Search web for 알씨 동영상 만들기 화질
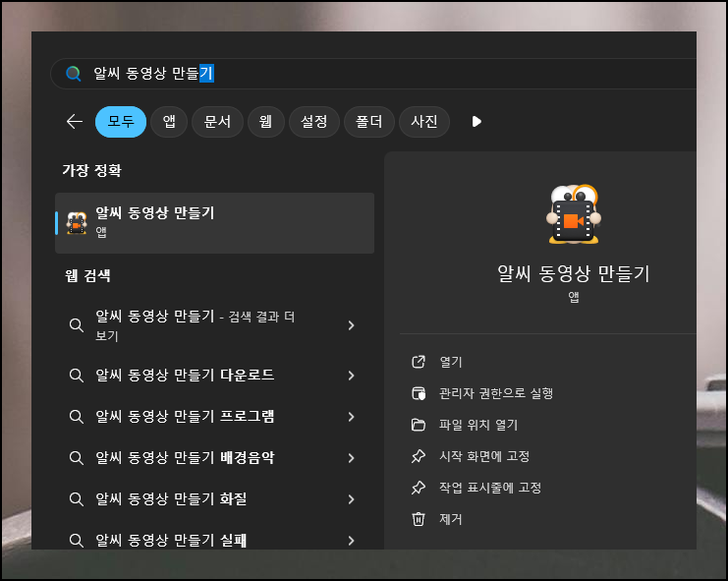 click(214, 499)
